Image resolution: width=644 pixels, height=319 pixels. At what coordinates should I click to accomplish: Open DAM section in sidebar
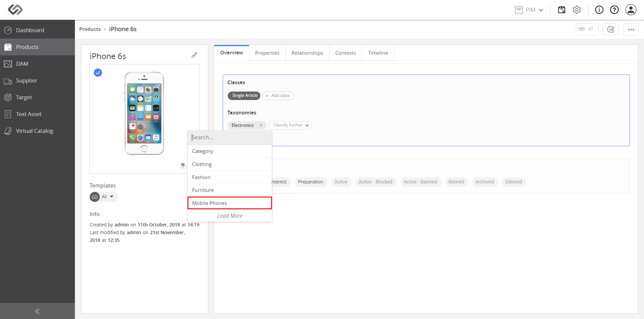[x=37, y=64]
